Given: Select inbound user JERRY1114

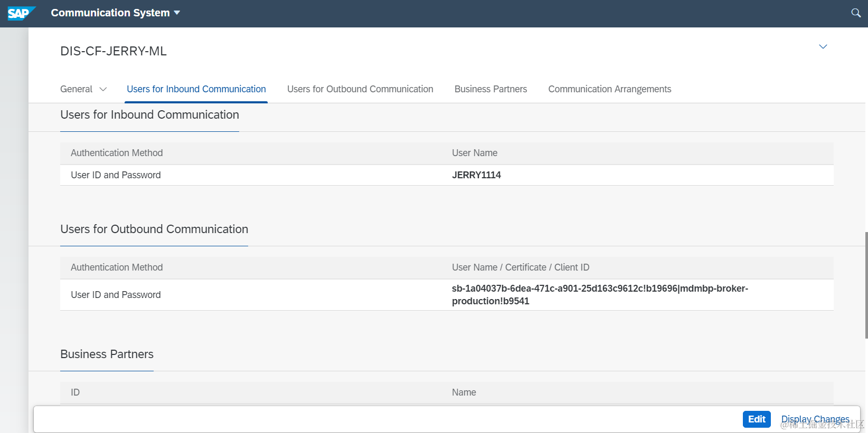Looking at the screenshot, I should tap(476, 175).
